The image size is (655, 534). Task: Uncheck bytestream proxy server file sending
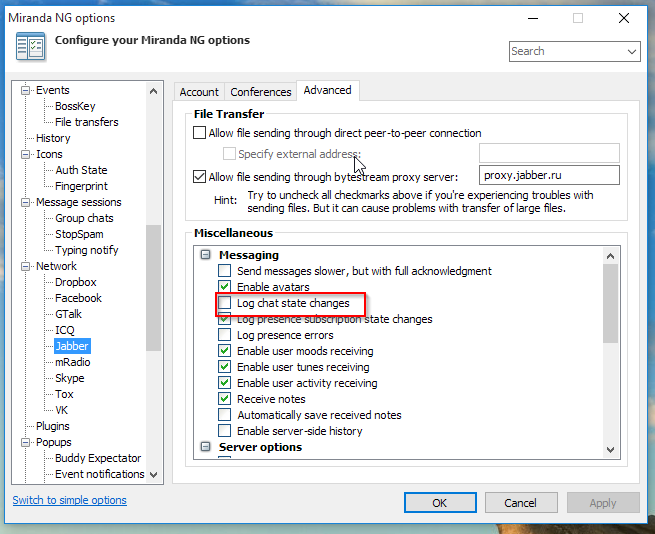[199, 177]
